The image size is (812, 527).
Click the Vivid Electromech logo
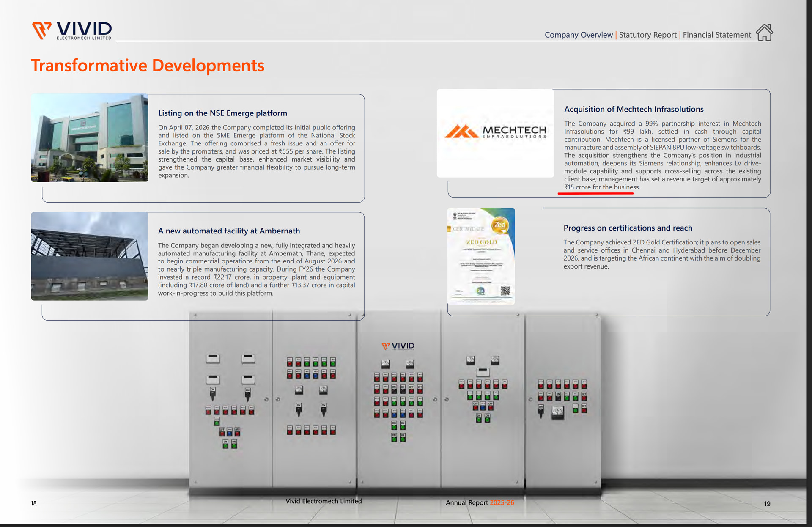72,30
